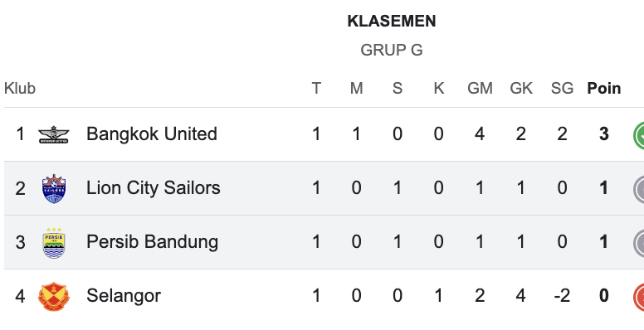Select the Poin column header
Image resolution: width=644 pixels, height=330 pixels.
point(604,88)
